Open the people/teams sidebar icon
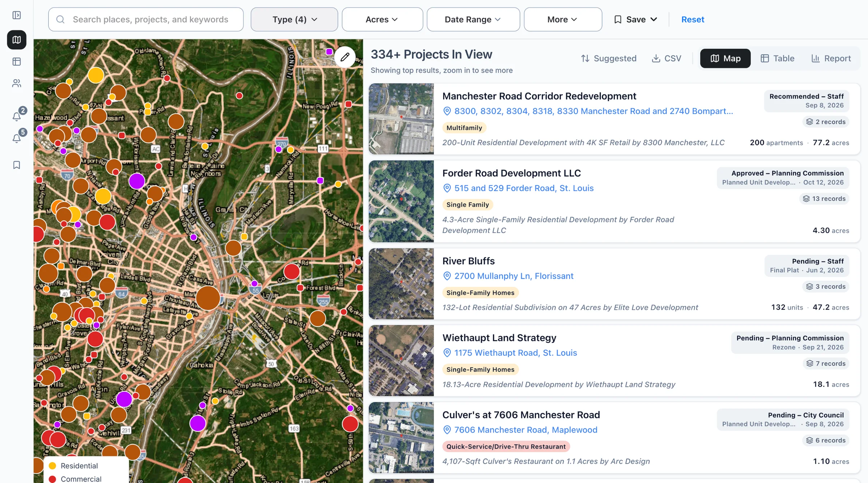Viewport: 868px width, 483px height. click(17, 84)
